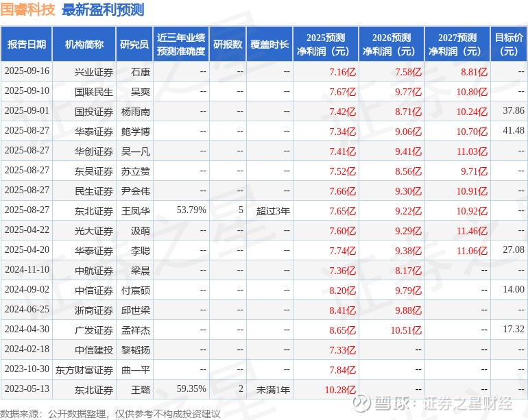Viewport: 528px width, 420px height.
Task: Click target price 27.08
Action: pyautogui.click(x=514, y=249)
